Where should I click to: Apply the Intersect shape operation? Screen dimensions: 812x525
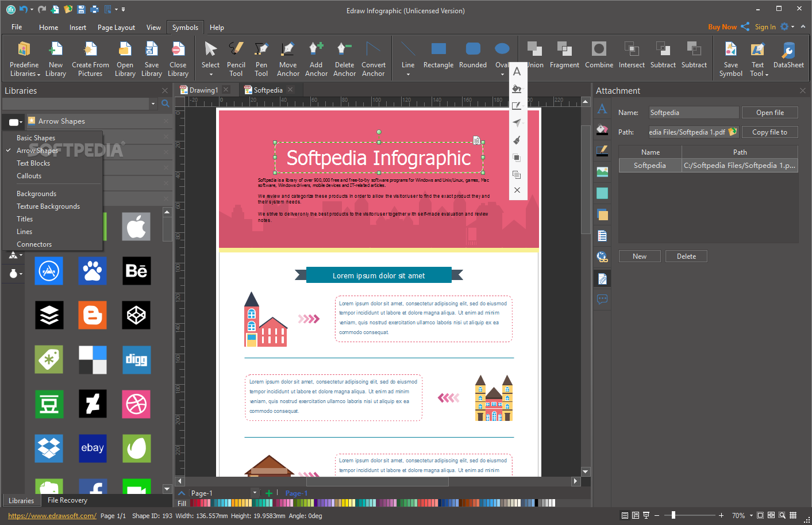tap(632, 56)
